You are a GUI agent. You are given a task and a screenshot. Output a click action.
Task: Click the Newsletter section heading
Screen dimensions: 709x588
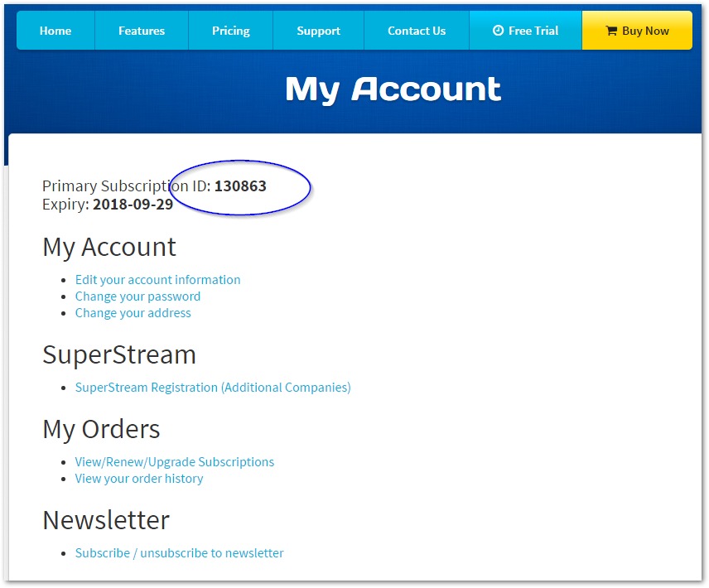click(x=106, y=520)
